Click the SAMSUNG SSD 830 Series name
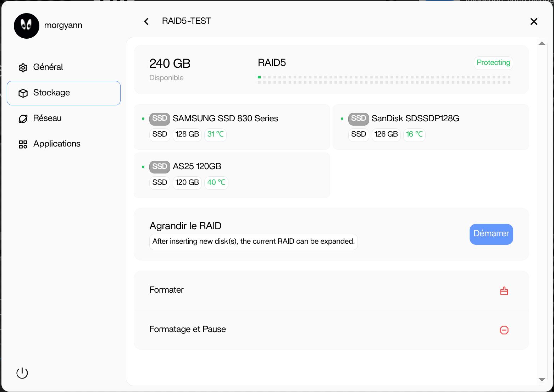Image resolution: width=554 pixels, height=392 pixels. coord(226,118)
